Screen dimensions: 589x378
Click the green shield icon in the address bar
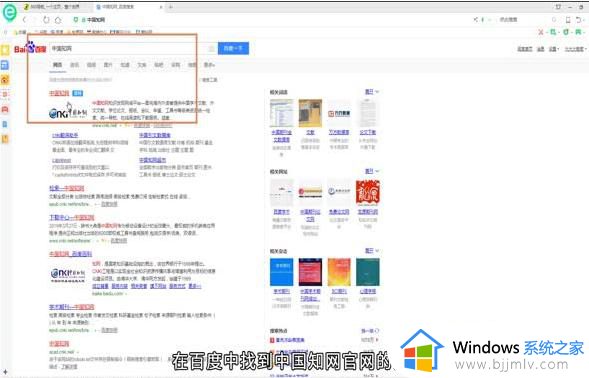76,20
